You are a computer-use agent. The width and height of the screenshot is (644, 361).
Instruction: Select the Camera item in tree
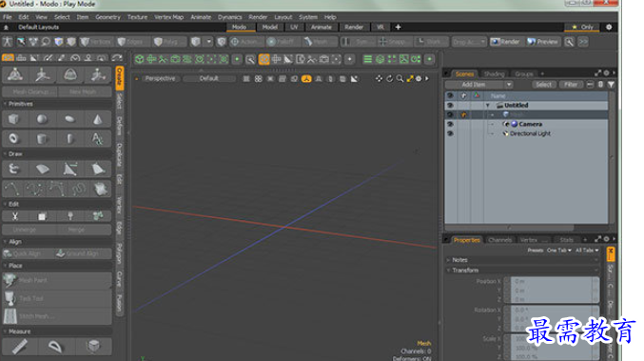[530, 124]
